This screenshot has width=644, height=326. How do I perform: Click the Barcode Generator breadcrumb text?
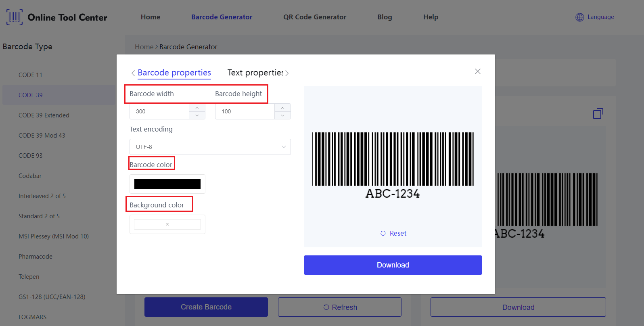click(188, 47)
